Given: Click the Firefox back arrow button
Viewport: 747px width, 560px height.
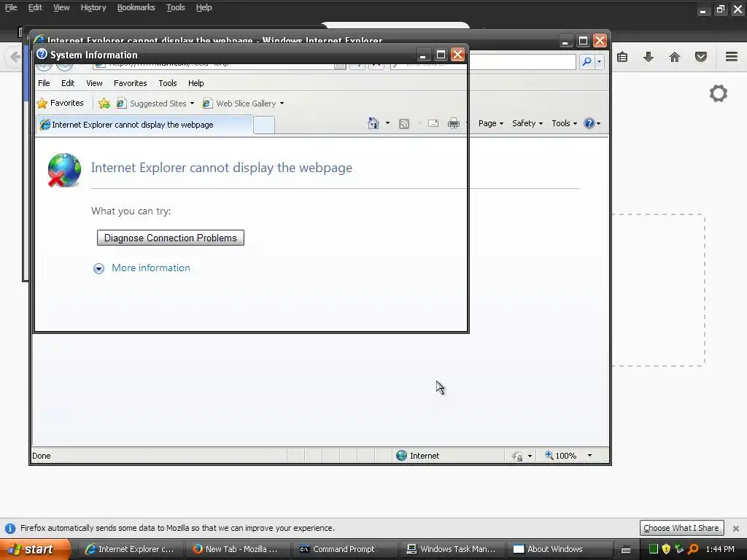Looking at the screenshot, I should 15,57.
